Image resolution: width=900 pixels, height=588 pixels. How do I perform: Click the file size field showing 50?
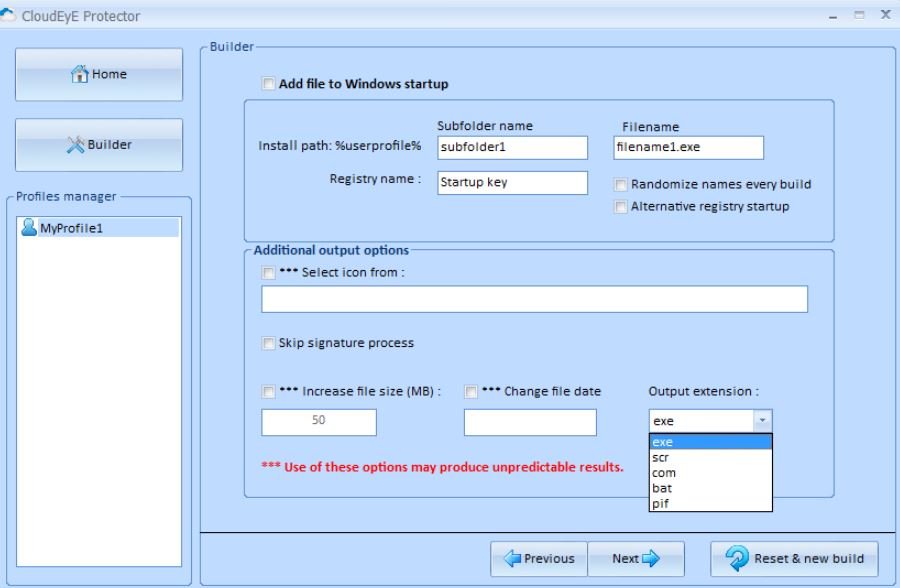pyautogui.click(x=319, y=422)
